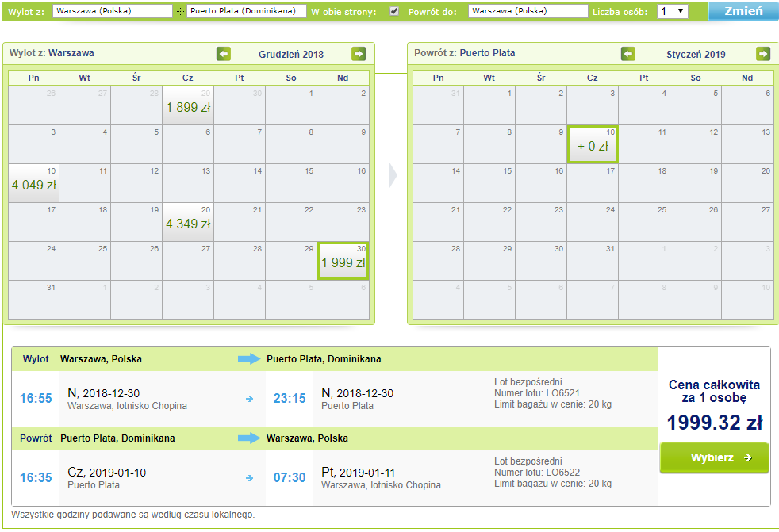This screenshot has height=532, width=779.
Task: Select December 20 priced 4 349 zł
Action: 188,221
